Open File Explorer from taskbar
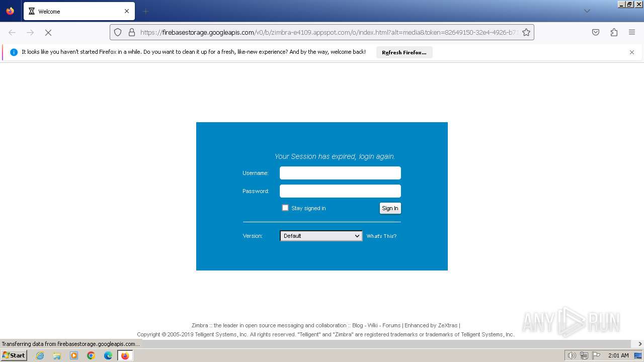Image resolution: width=644 pixels, height=362 pixels. [x=57, y=355]
